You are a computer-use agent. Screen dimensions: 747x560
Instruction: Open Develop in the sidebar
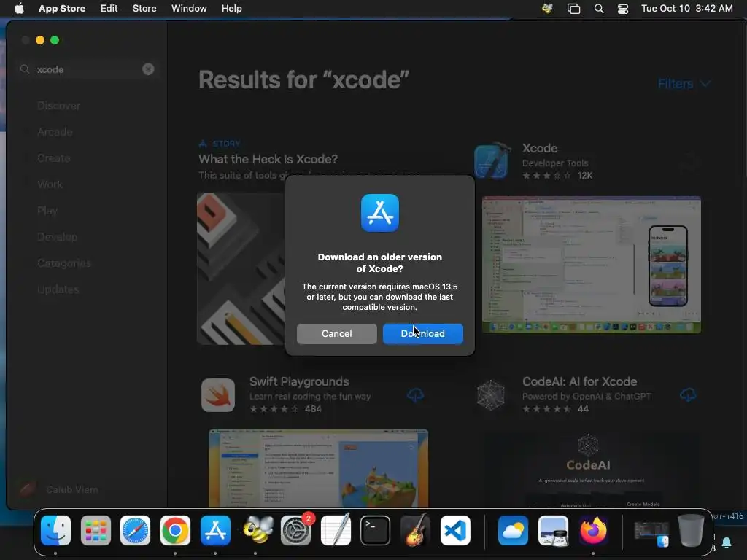click(x=57, y=237)
